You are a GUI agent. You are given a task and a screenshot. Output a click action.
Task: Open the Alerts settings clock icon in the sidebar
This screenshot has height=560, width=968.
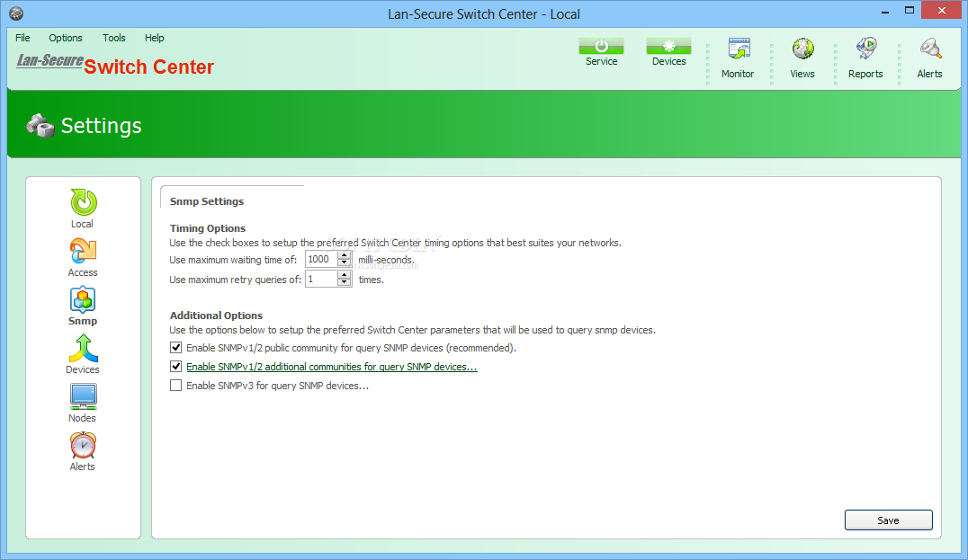point(83,445)
